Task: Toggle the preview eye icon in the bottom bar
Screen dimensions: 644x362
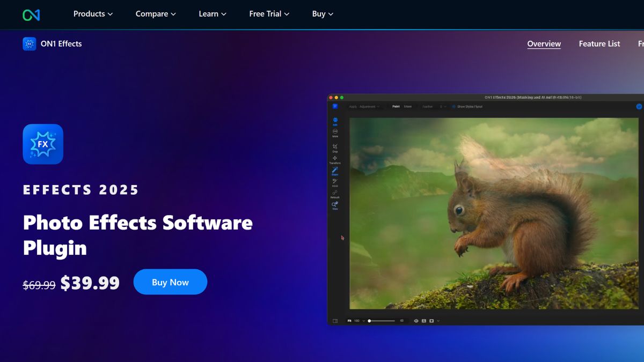Action: pyautogui.click(x=416, y=321)
